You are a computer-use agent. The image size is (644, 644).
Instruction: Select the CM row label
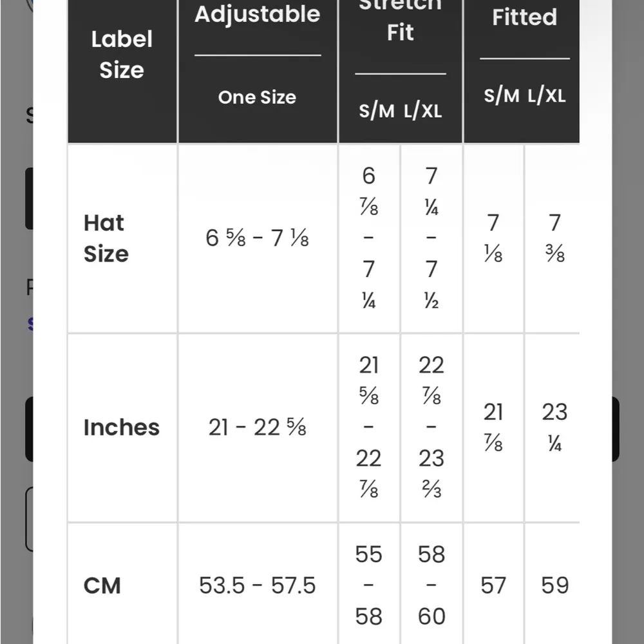102,585
